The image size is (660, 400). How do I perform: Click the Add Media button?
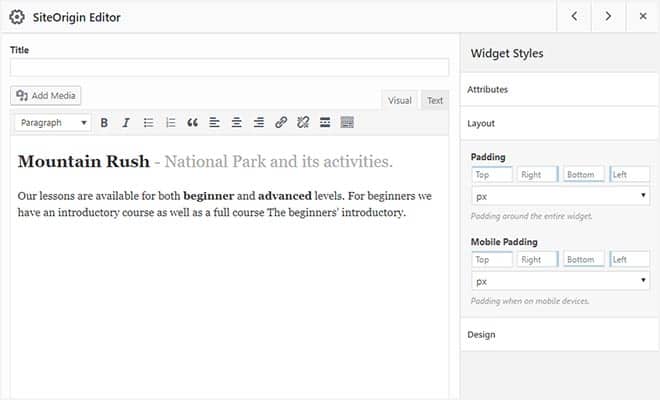[x=45, y=96]
